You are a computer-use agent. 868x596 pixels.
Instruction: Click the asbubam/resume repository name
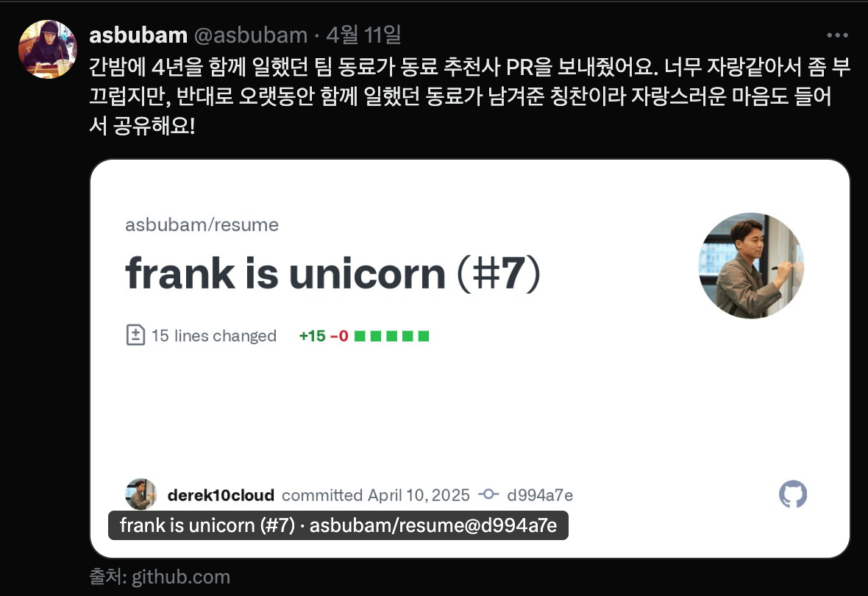point(202,225)
